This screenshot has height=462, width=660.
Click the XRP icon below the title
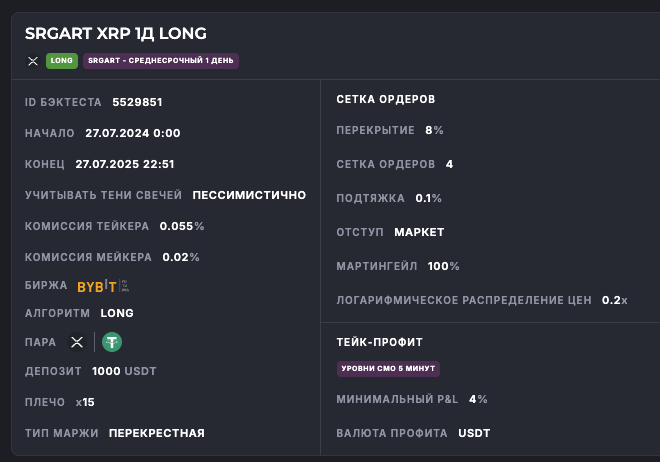tap(31, 61)
